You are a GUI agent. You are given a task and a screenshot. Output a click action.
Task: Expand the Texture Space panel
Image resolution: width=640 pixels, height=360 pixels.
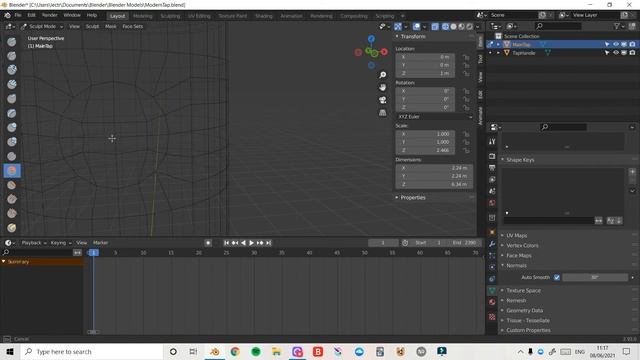(x=523, y=291)
